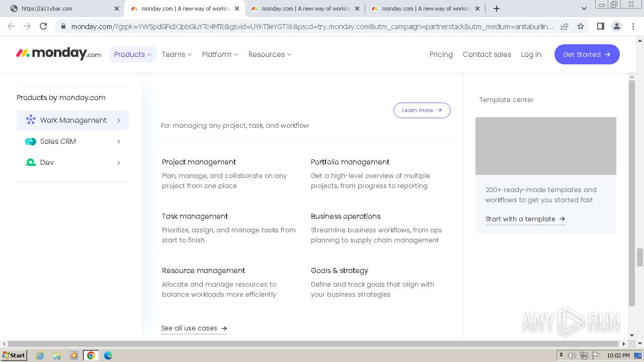View site information via the lock icon
Viewport: 644px width, 362px height.
[63, 26]
